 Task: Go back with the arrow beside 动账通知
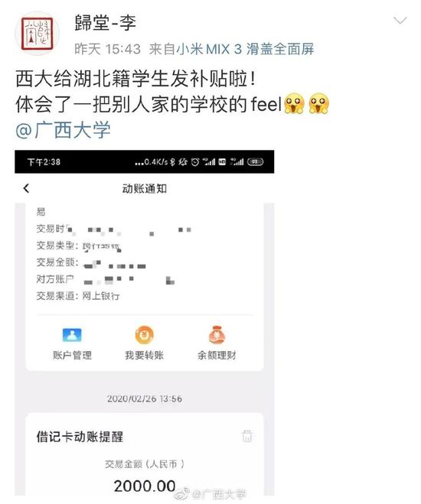click(x=26, y=188)
